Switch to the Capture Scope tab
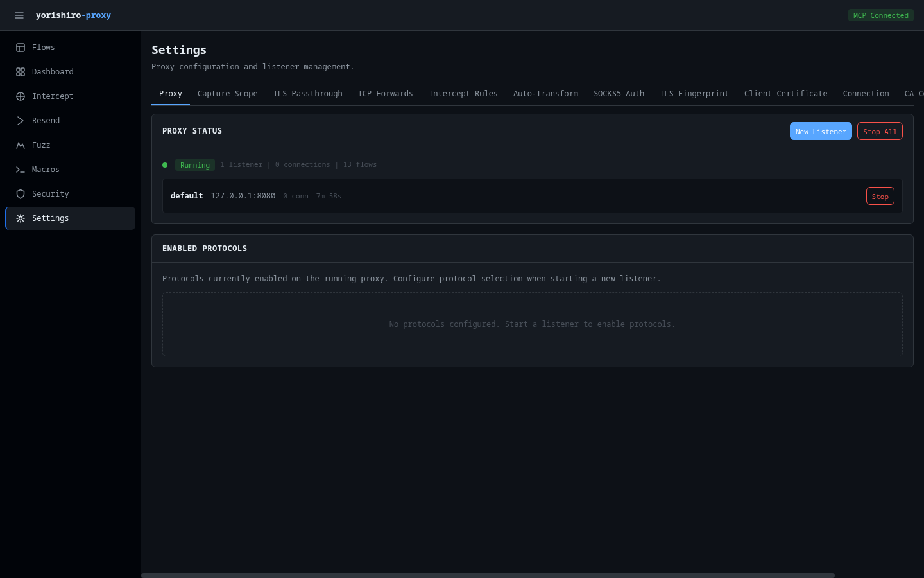This screenshot has height=578, width=924. 227,94
